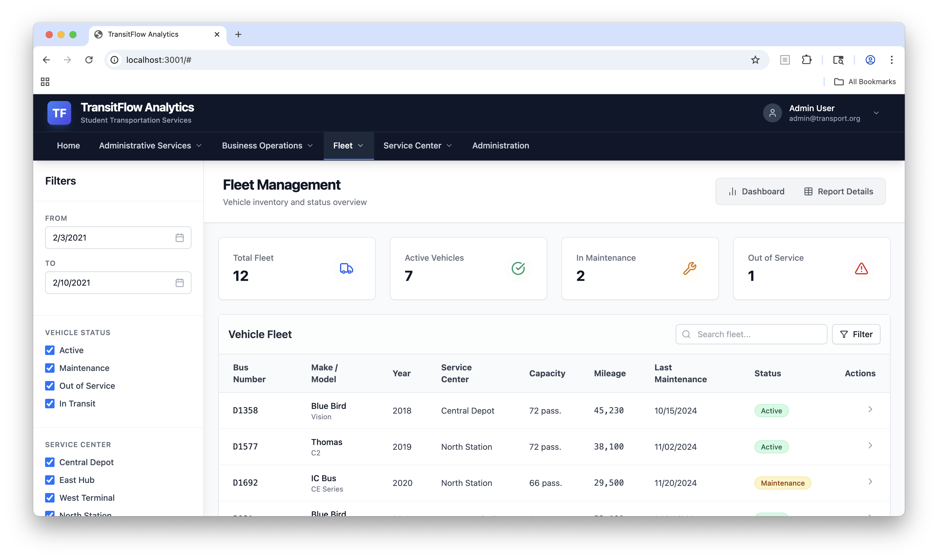Disable the Out of Service filter
Viewport: 938px width, 560px height.
tap(50, 385)
